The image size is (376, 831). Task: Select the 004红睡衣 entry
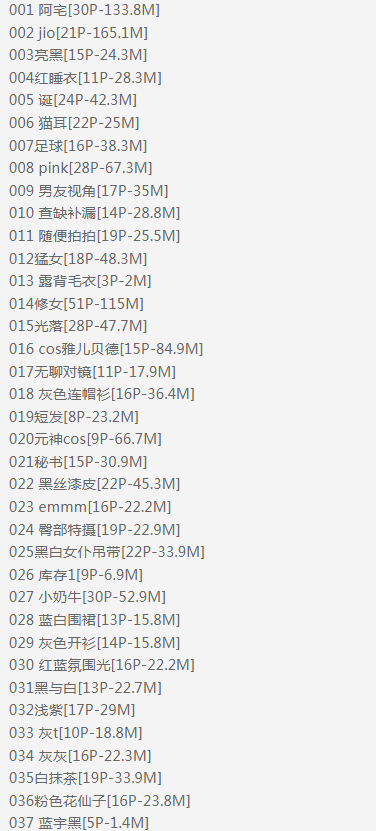(x=85, y=78)
